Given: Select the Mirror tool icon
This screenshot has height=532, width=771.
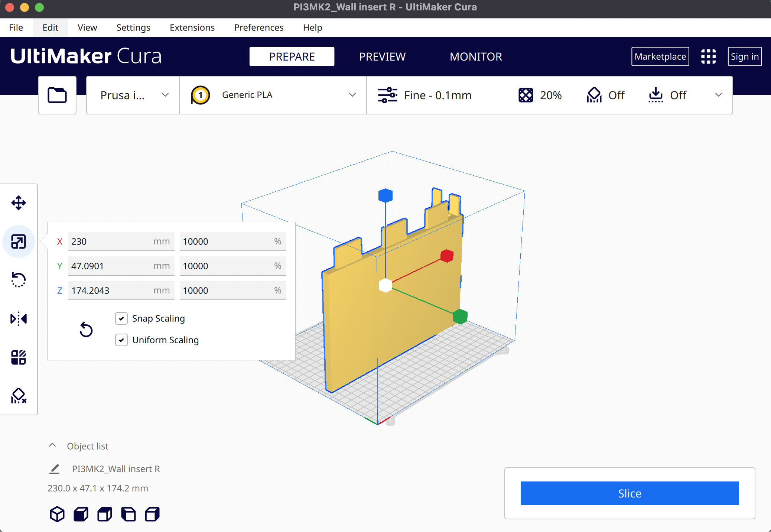Looking at the screenshot, I should click(x=18, y=319).
